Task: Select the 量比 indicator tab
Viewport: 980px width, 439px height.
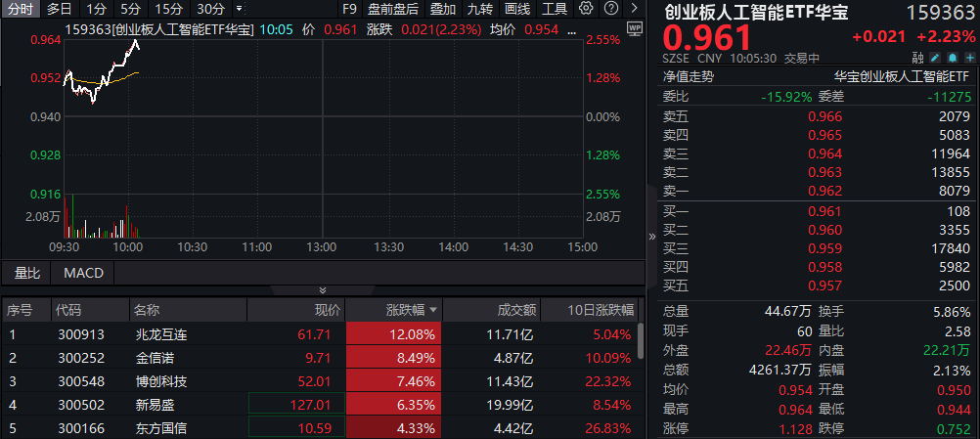Action: 26,273
